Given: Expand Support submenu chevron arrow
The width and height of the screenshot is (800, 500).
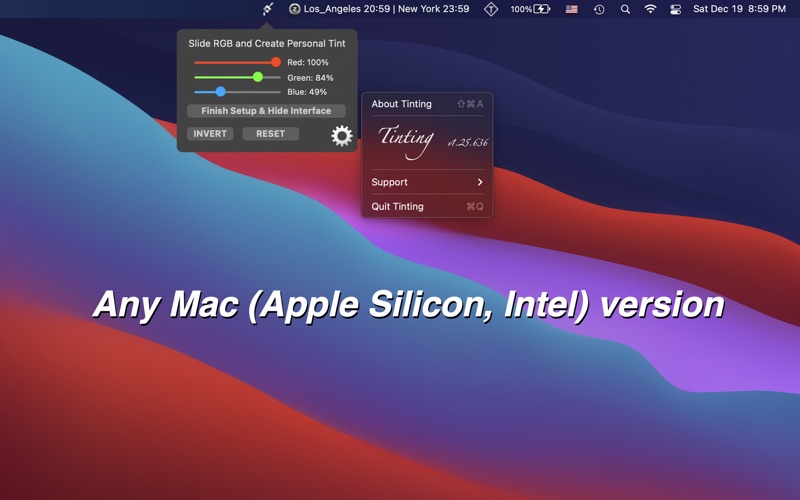Looking at the screenshot, I should (x=480, y=182).
